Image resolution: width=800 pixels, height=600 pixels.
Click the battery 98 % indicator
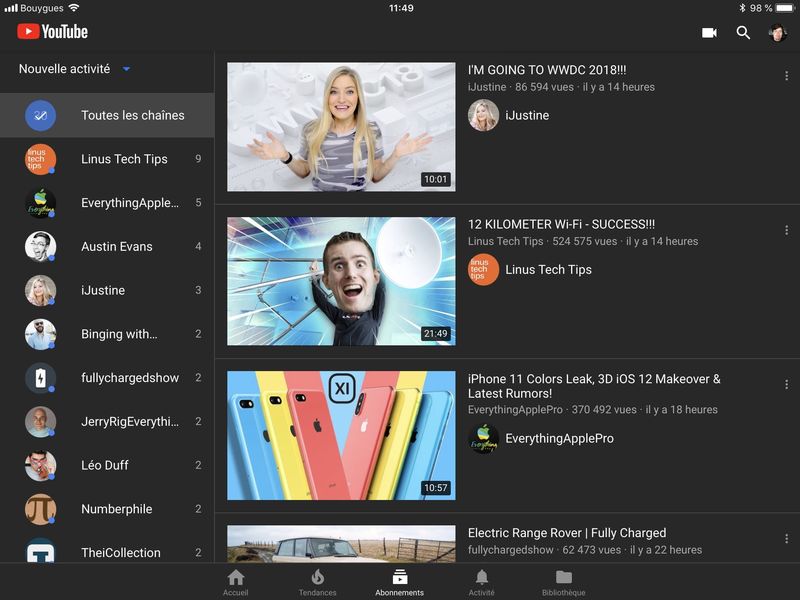772,8
